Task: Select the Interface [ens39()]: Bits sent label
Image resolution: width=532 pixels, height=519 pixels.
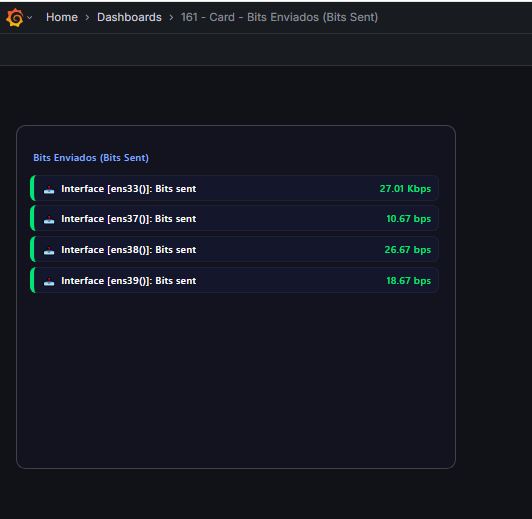Action: click(129, 281)
